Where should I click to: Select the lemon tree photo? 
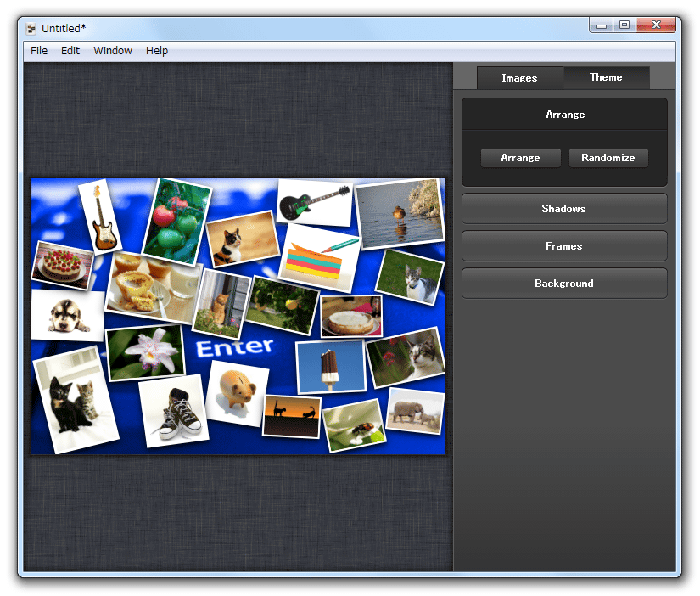coord(283,305)
